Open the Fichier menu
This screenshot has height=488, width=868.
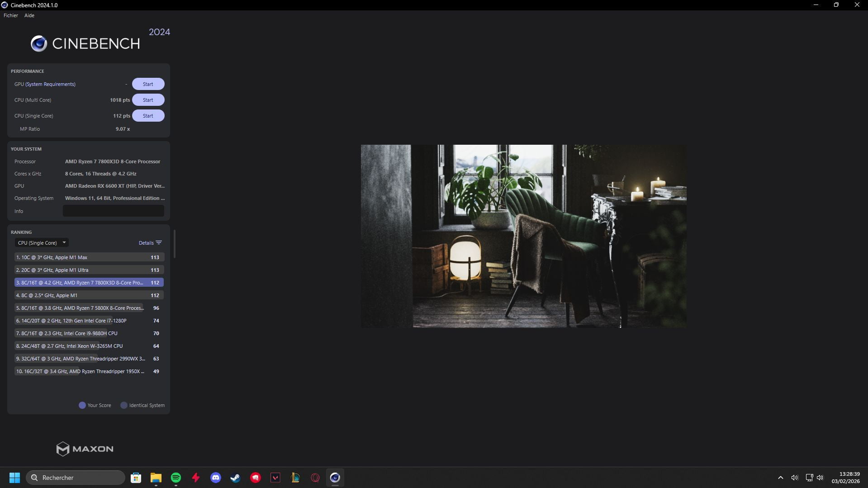coord(11,15)
